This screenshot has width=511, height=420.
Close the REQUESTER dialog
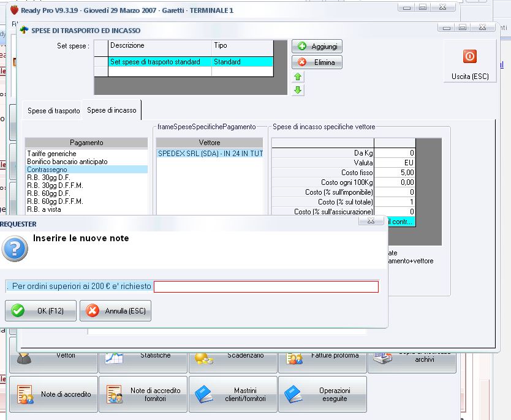coord(371,221)
